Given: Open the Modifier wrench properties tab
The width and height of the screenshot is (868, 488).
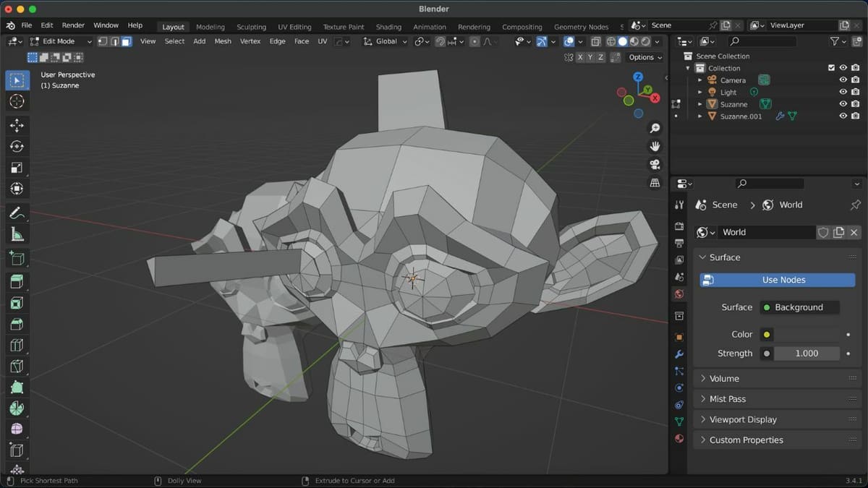Looking at the screenshot, I should [678, 354].
